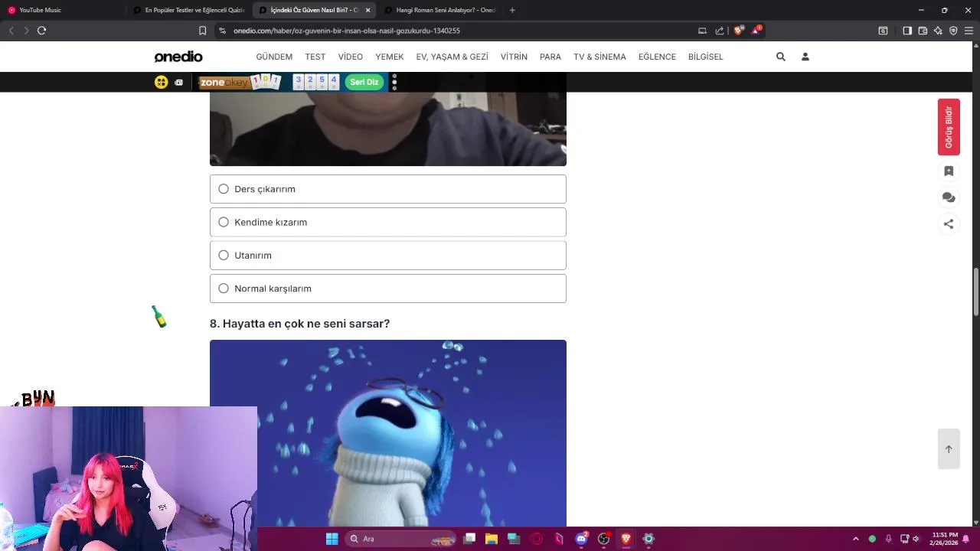Switch to the YouTube Music tab
Image resolution: width=980 pixels, height=551 pixels.
[63, 10]
